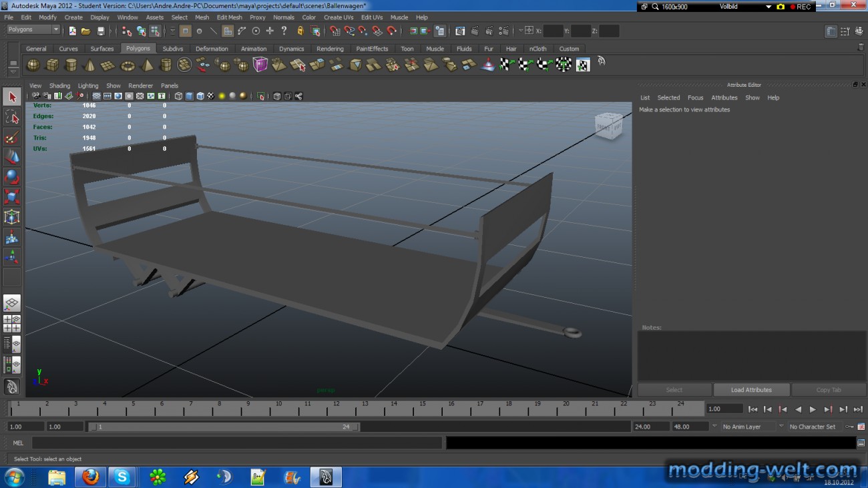Toggle textured display checker icon in viewport
The image size is (868, 488).
[x=211, y=96]
